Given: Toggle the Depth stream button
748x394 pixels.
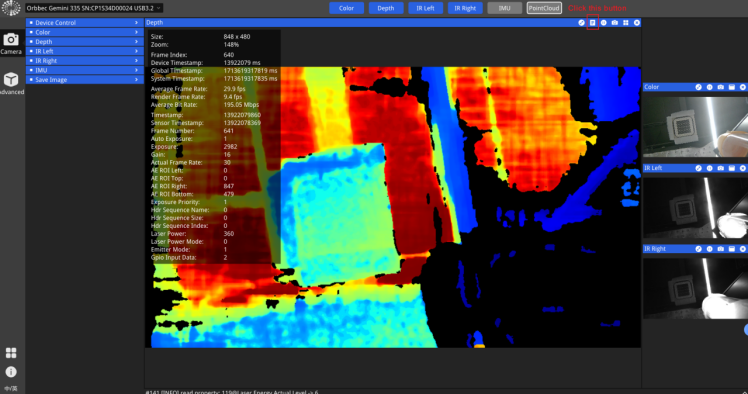Looking at the screenshot, I should (385, 8).
